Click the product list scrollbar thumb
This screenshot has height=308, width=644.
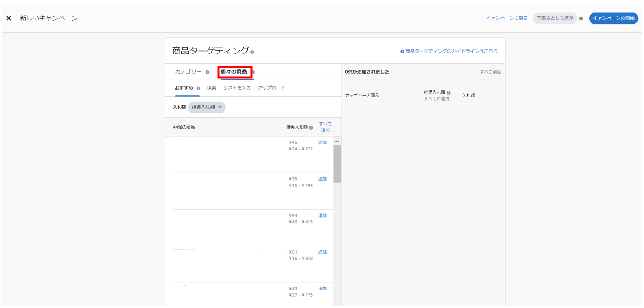(x=337, y=164)
